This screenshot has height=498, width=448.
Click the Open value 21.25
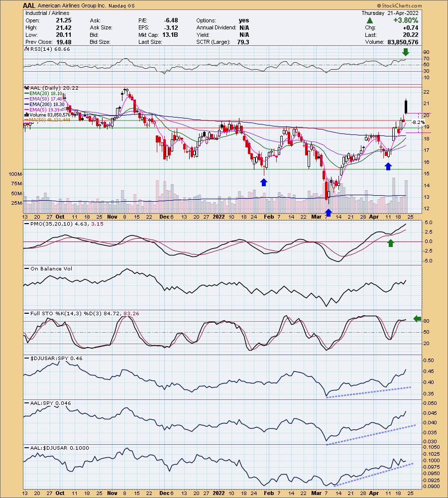[64, 20]
